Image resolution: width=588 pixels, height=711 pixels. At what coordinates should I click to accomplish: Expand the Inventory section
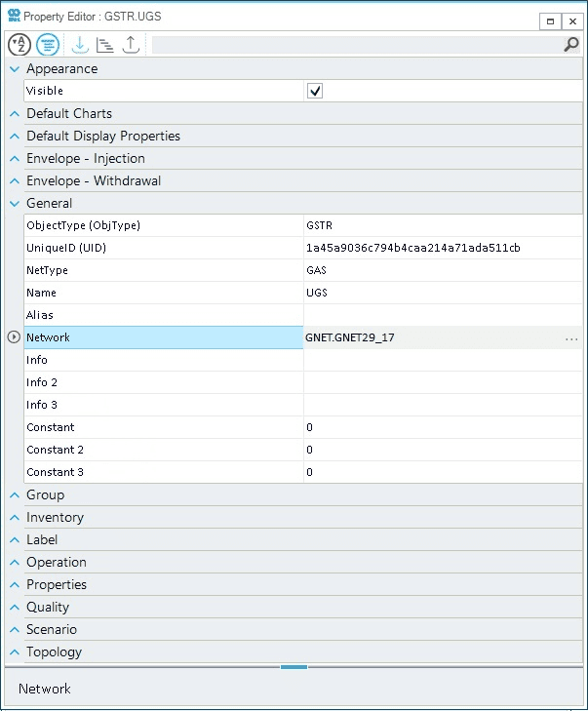tap(15, 518)
